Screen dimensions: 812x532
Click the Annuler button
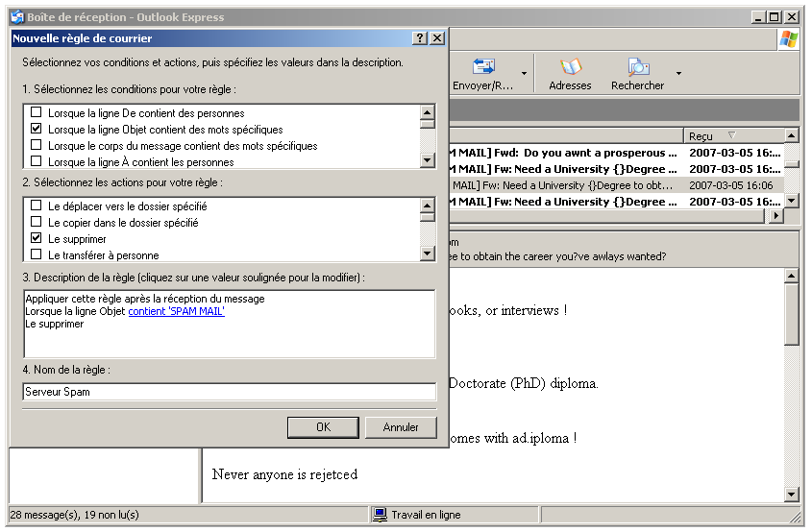click(401, 427)
